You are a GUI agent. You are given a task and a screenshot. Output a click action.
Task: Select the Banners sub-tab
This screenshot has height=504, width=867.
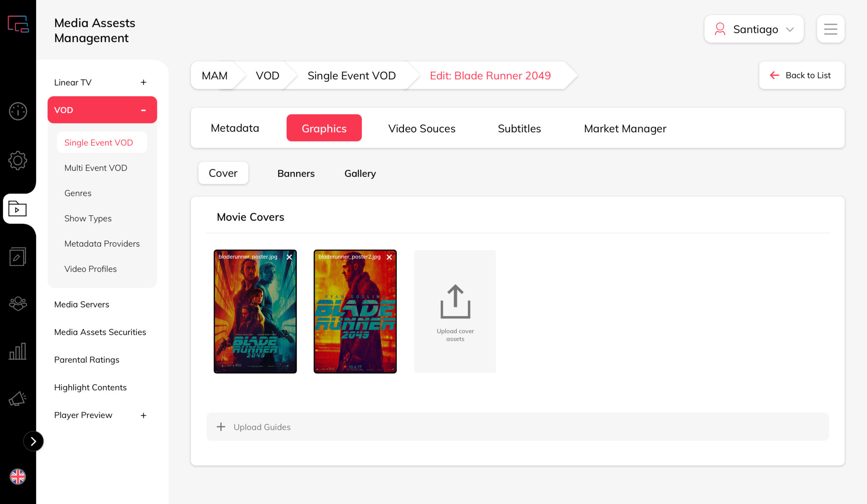pyautogui.click(x=296, y=174)
